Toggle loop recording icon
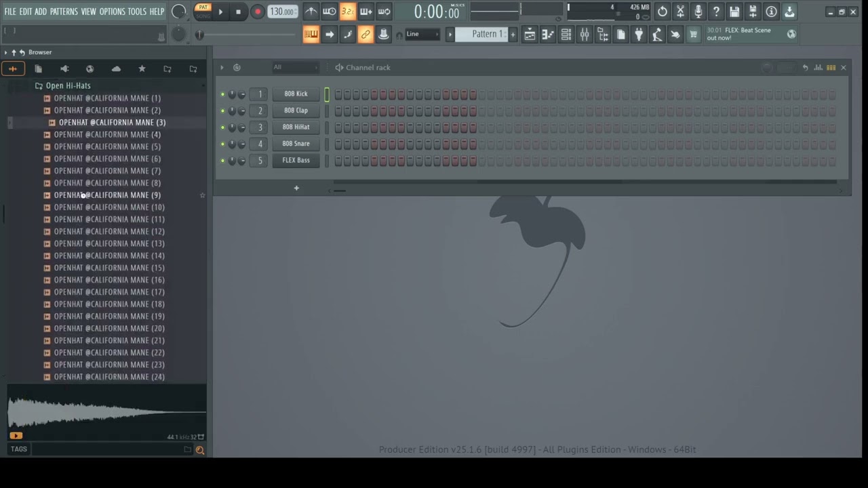Screen dimensions: 868x488 tap(384, 12)
